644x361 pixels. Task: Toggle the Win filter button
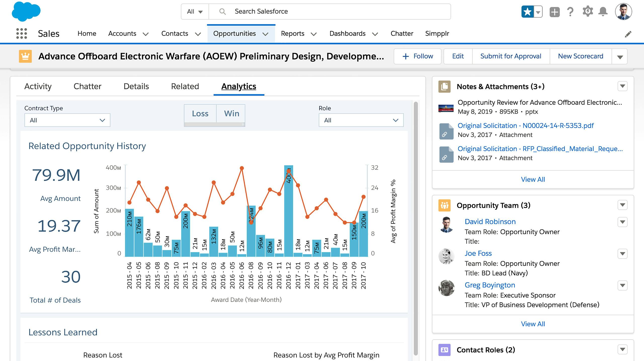point(231,114)
